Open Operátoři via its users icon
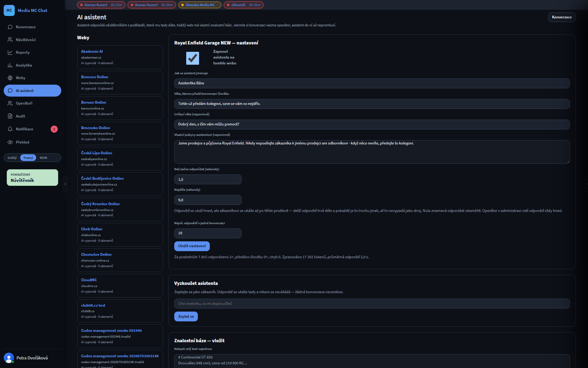Screen dimensions: 588x368 (x=10, y=103)
